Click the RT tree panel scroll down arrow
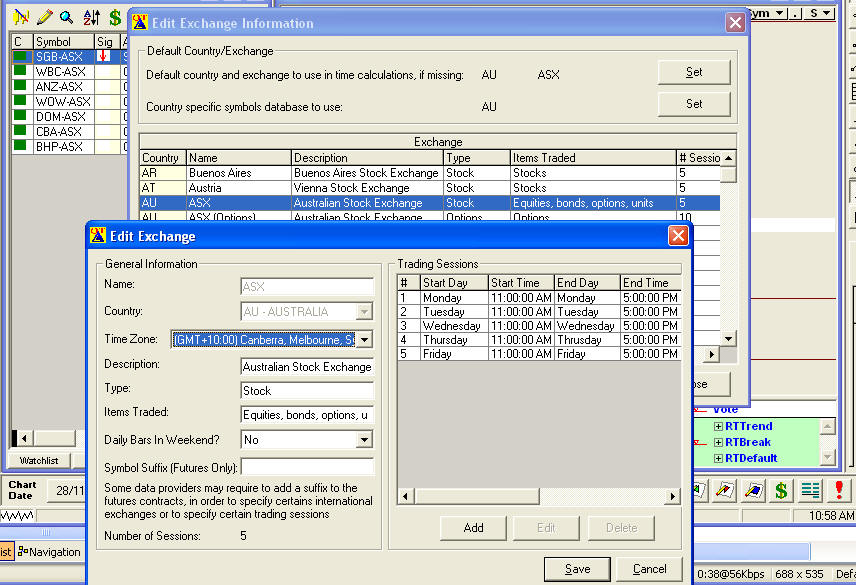This screenshot has height=585, width=856. pos(828,457)
